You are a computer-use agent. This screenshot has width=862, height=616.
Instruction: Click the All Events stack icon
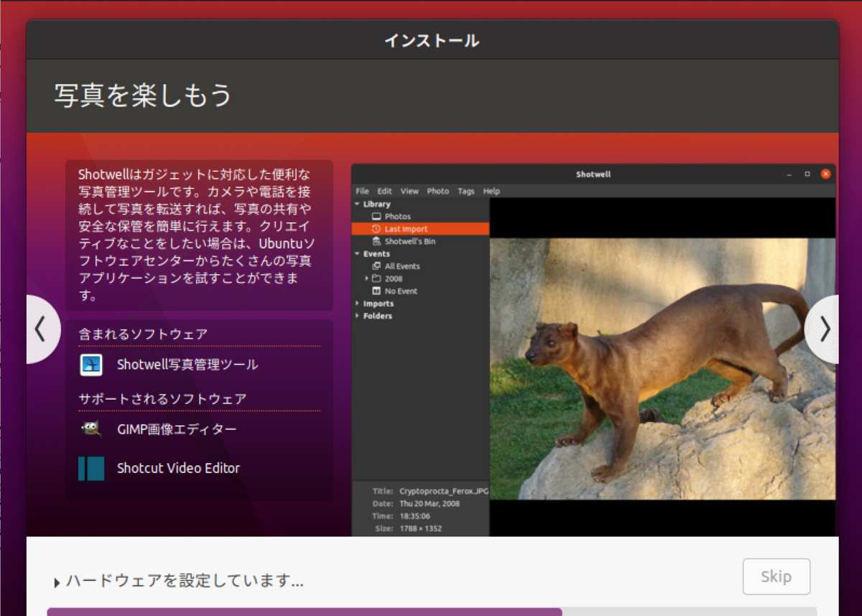(376, 266)
